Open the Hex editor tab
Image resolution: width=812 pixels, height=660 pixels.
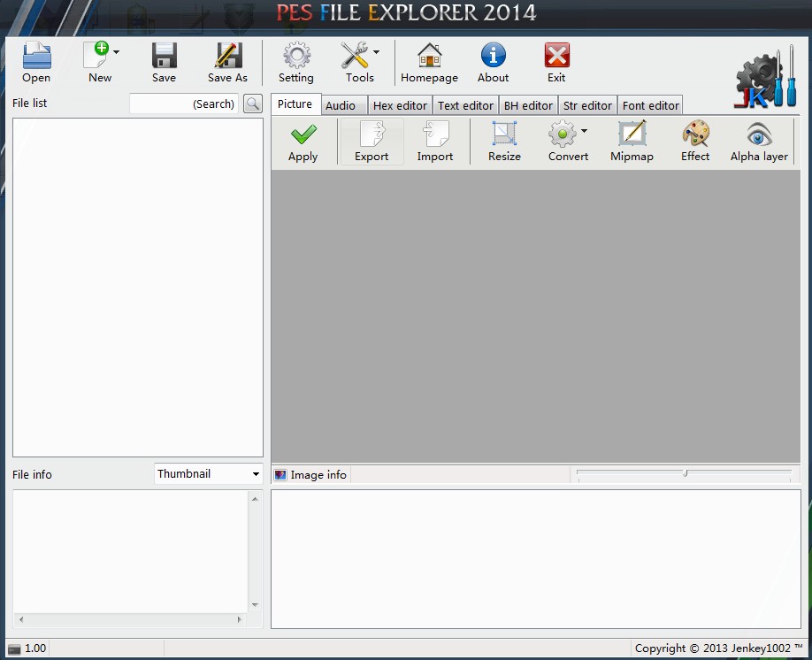(x=400, y=105)
